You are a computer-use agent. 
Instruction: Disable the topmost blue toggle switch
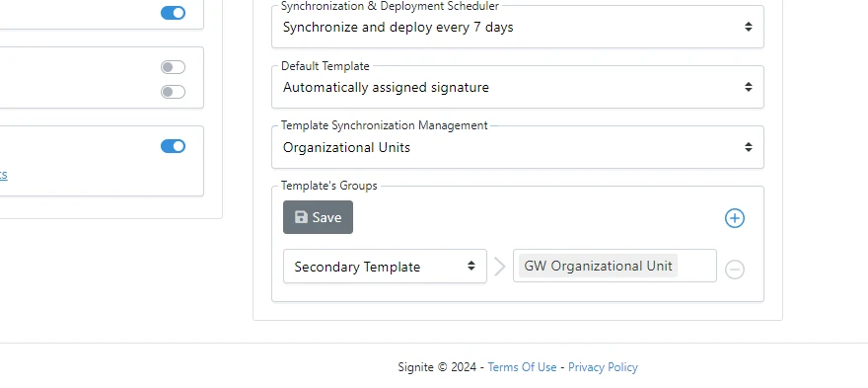[174, 13]
